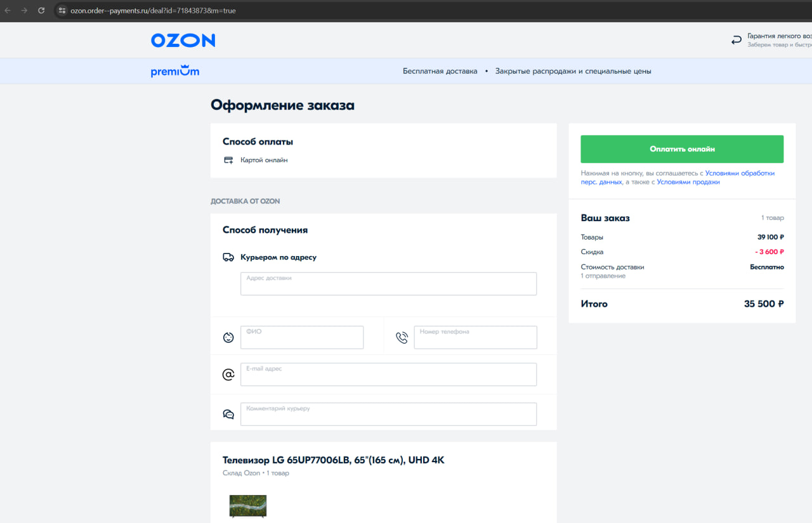Click the courier delivery truck icon
Screen dimensions: 812x523
point(228,257)
